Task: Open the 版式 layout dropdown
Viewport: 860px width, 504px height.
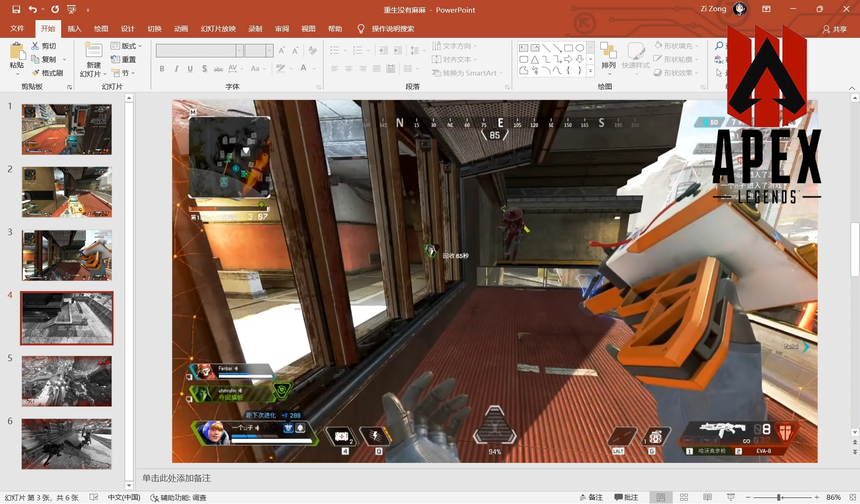Action: pos(127,46)
